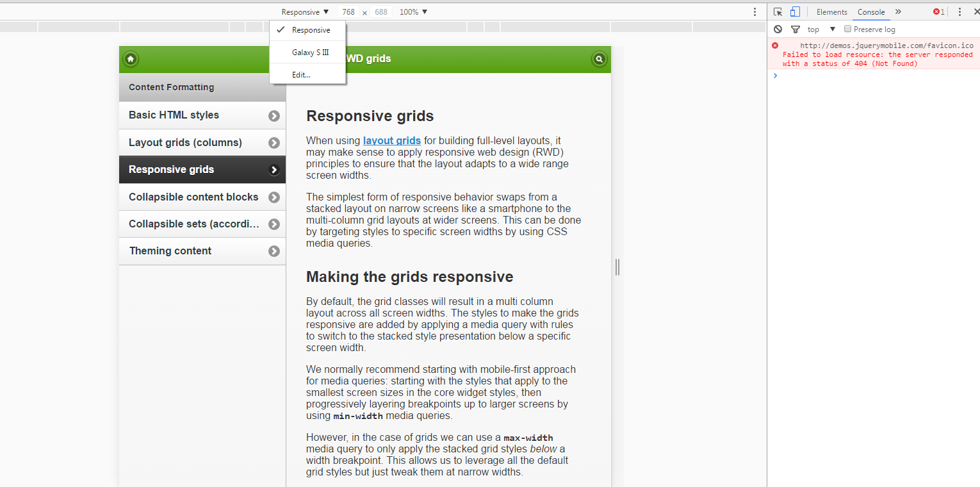
Task: Follow the layout grids hyperlink in paragraph
Action: point(392,140)
